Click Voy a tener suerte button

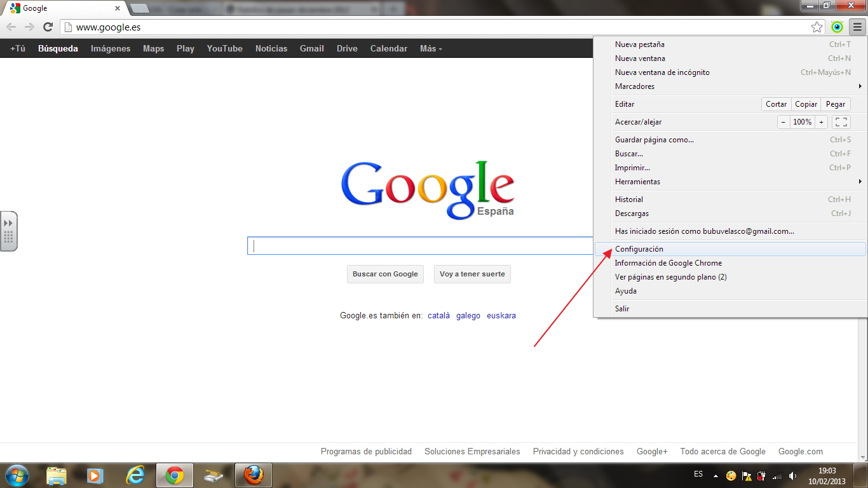click(x=472, y=274)
